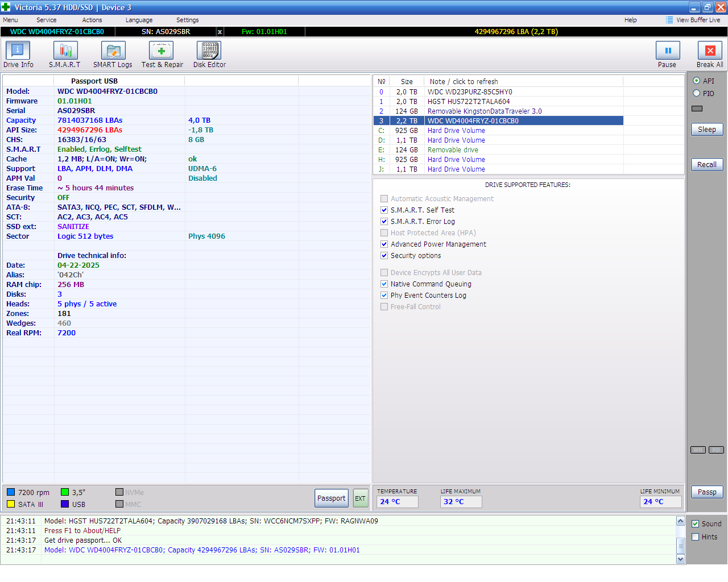This screenshot has width=728, height=582.
Task: Click the Size column header
Action: tap(407, 82)
